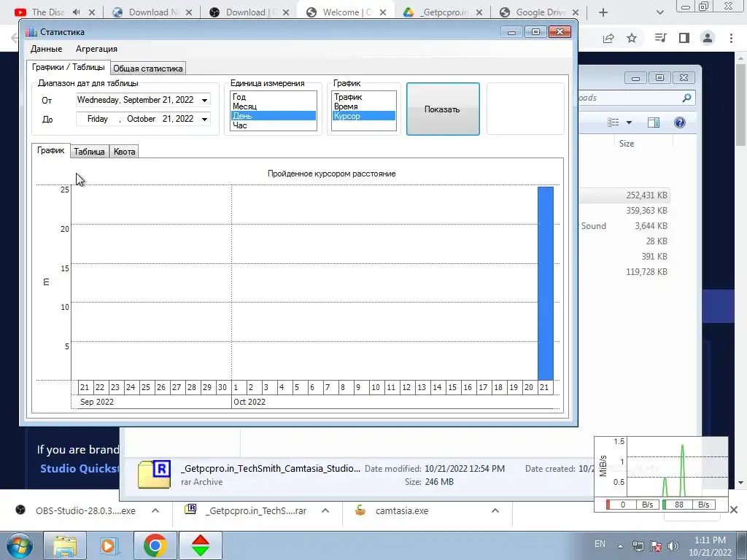Open Chrome profile avatar
The height and width of the screenshot is (560, 747).
click(708, 38)
